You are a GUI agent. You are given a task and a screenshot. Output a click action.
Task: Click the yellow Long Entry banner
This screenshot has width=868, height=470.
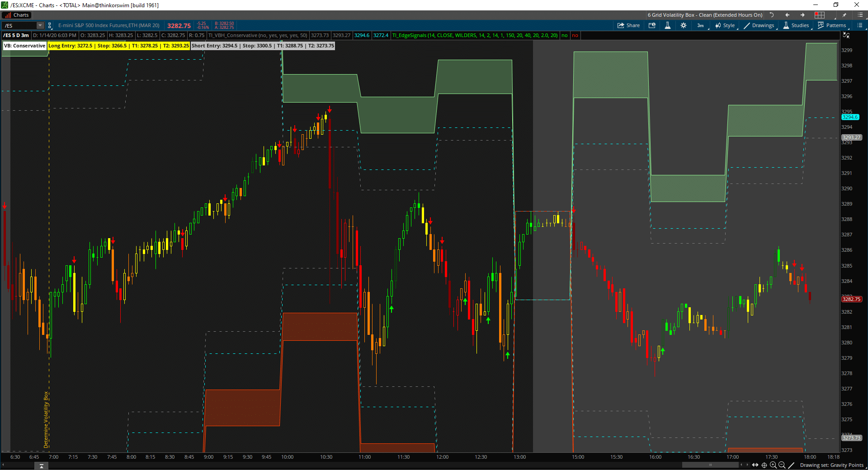click(119, 46)
